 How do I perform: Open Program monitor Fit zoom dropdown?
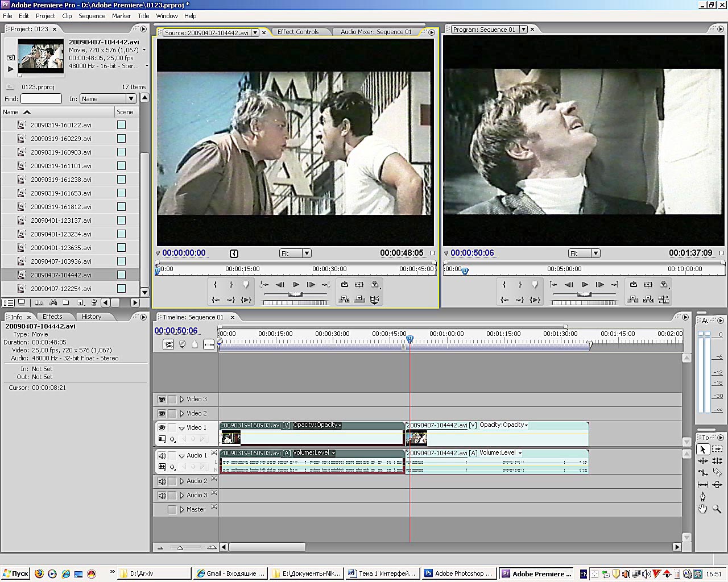coord(584,253)
